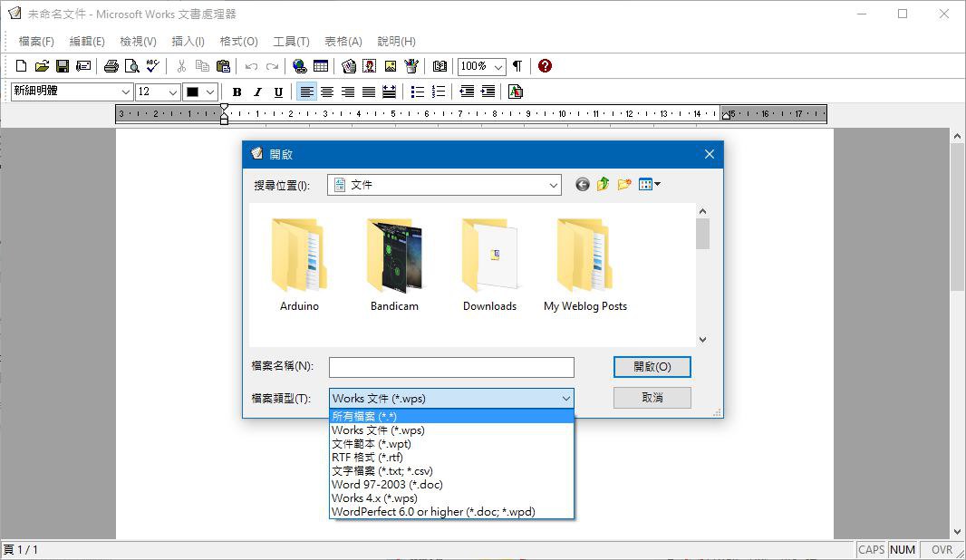Click the Paste clipboard icon
Screen dimensions: 966x560
pos(223,66)
